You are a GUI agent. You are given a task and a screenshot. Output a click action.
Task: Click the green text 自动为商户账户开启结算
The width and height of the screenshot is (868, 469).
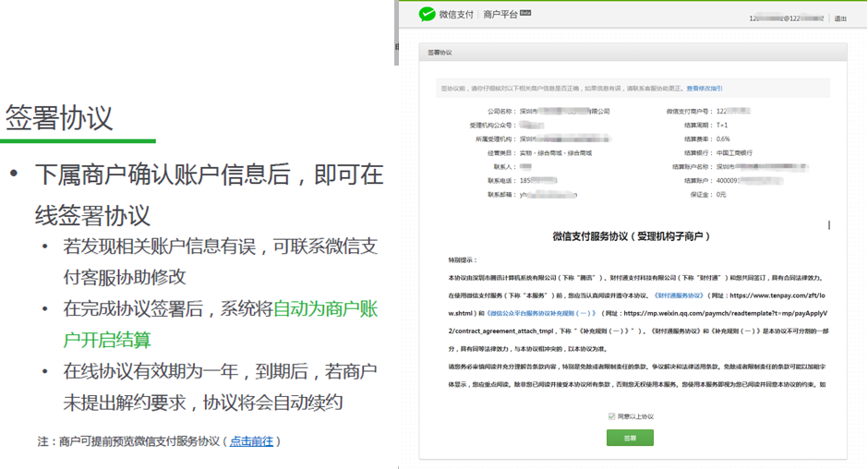tap(221, 324)
